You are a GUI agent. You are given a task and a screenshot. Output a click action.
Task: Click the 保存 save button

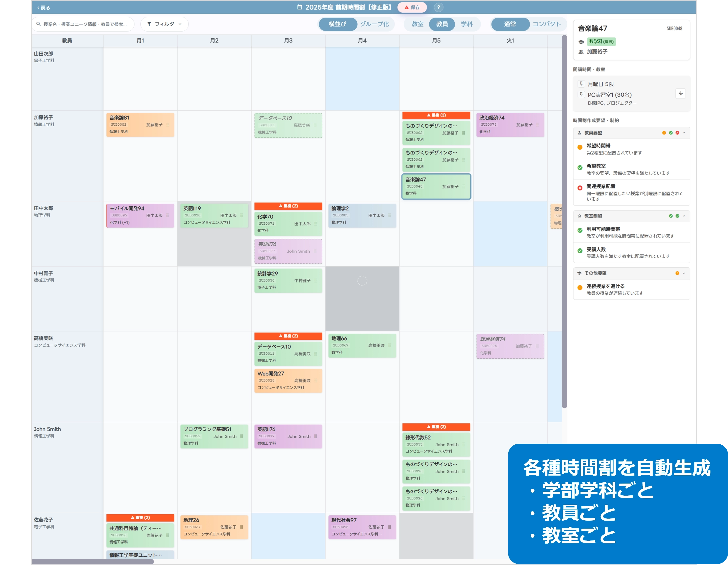click(x=412, y=7)
